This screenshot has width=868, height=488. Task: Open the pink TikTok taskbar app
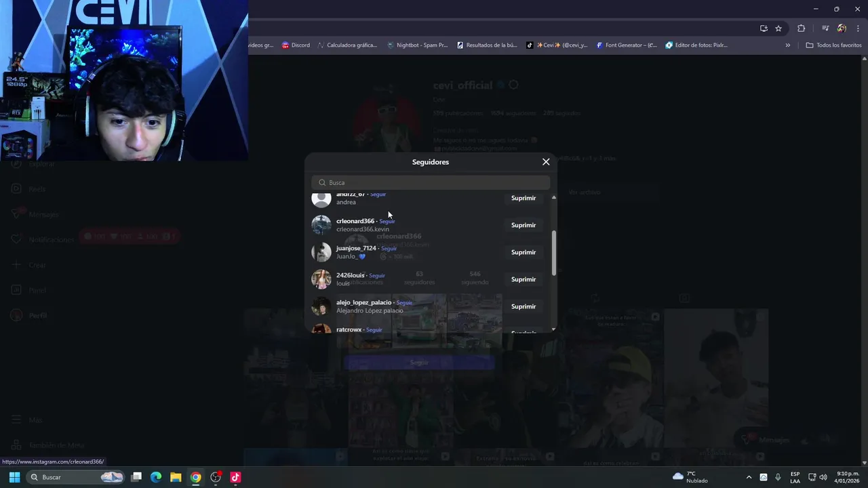click(235, 477)
